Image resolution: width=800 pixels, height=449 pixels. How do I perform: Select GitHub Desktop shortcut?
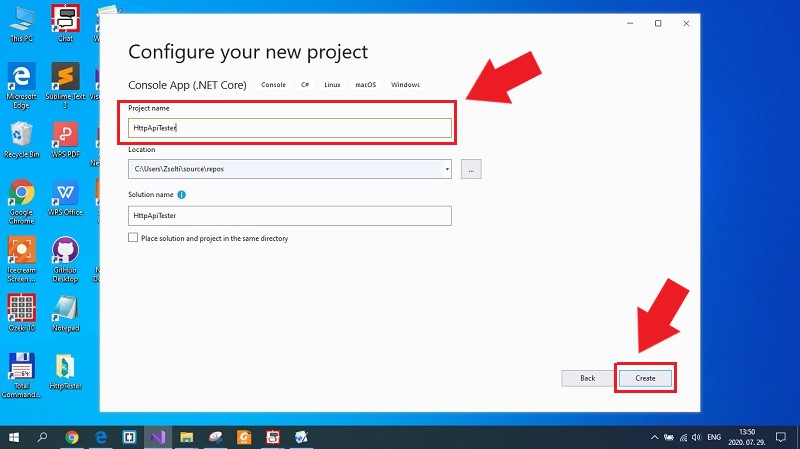click(x=65, y=260)
